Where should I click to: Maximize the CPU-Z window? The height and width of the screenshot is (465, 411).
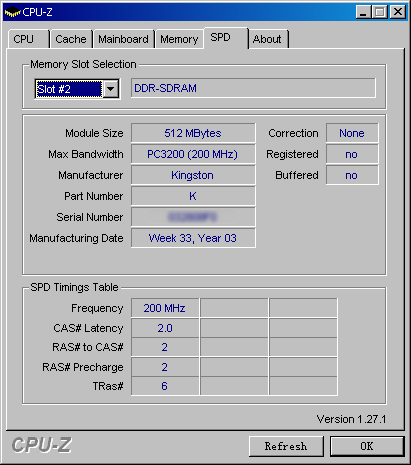click(x=380, y=12)
